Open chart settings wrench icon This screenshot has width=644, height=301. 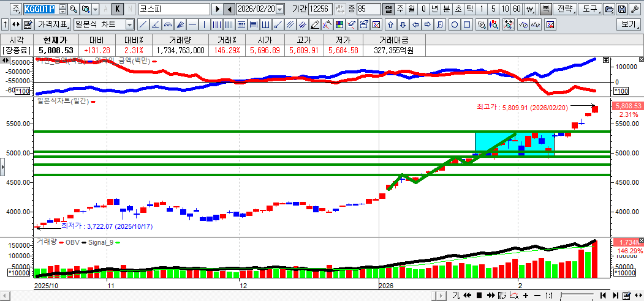635,9
